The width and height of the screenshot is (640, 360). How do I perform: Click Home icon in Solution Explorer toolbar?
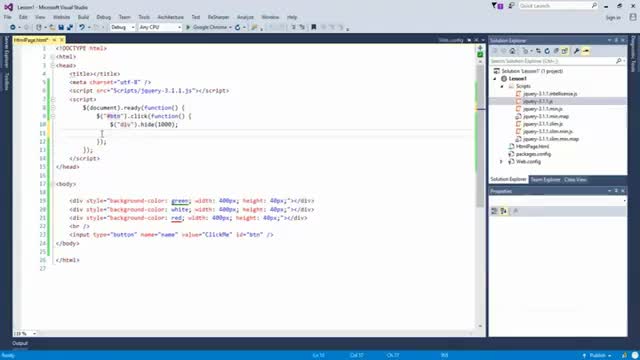513,51
